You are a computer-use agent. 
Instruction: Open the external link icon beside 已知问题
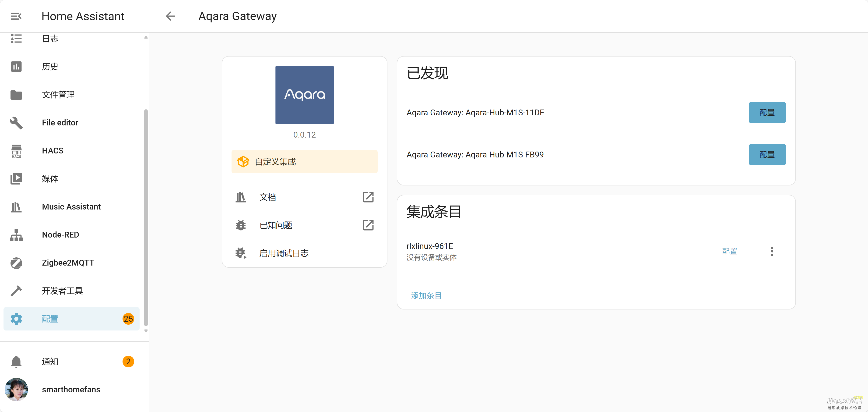(x=368, y=225)
